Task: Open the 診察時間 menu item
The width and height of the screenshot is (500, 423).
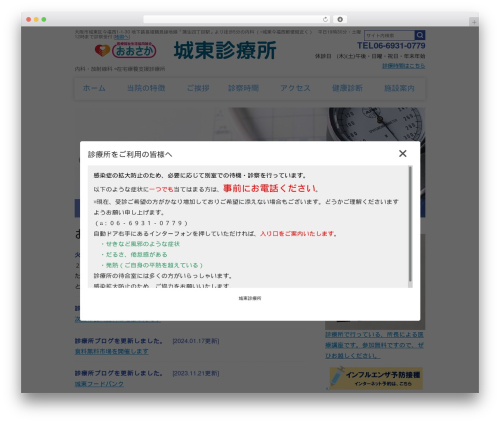Action: [243, 88]
